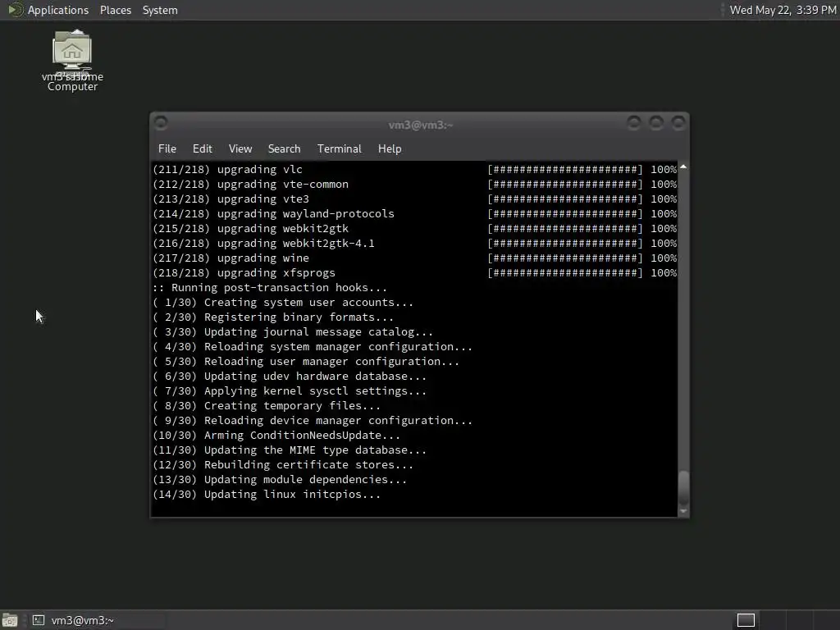Click the Show Desktop icon in bottom panel
Image resolution: width=840 pixels, height=630 pixels.
[9, 620]
